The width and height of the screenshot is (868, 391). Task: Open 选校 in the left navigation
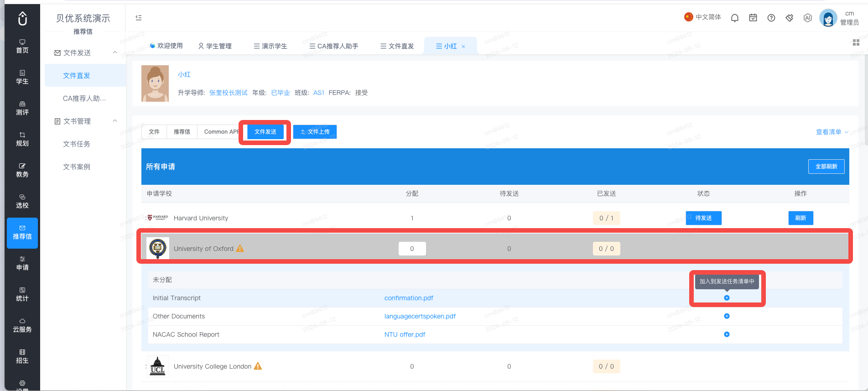22,201
